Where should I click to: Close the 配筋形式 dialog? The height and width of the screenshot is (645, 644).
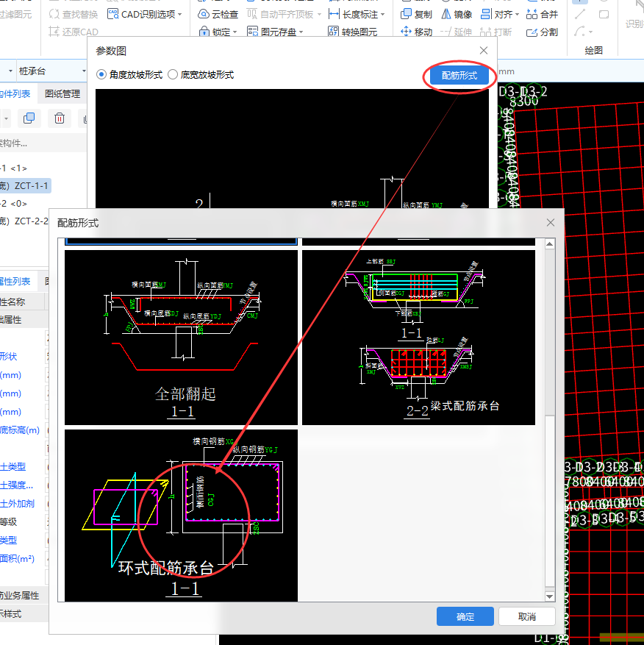[x=551, y=223]
